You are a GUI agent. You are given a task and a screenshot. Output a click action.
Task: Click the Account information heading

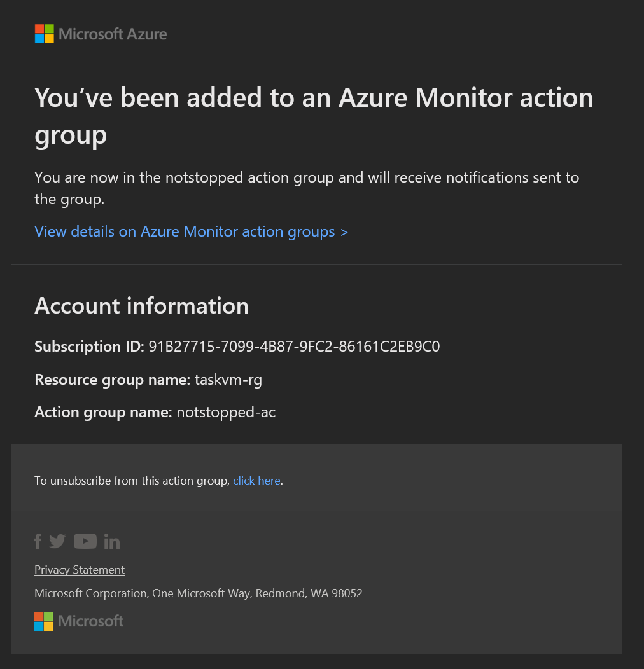141,306
